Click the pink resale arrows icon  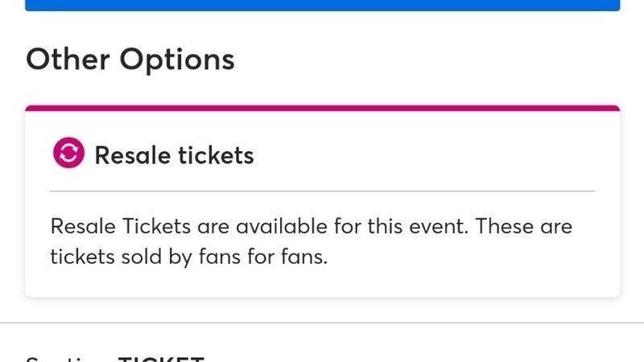tap(68, 154)
